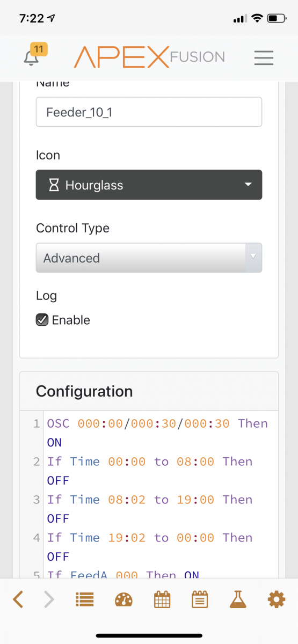Tap the back arrow in bottom bar

(x=18, y=599)
